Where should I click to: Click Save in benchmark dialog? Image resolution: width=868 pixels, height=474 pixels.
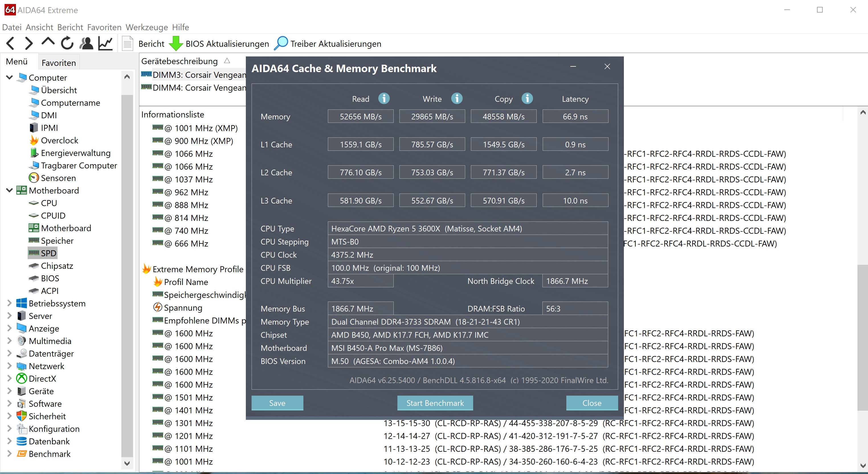tap(277, 403)
